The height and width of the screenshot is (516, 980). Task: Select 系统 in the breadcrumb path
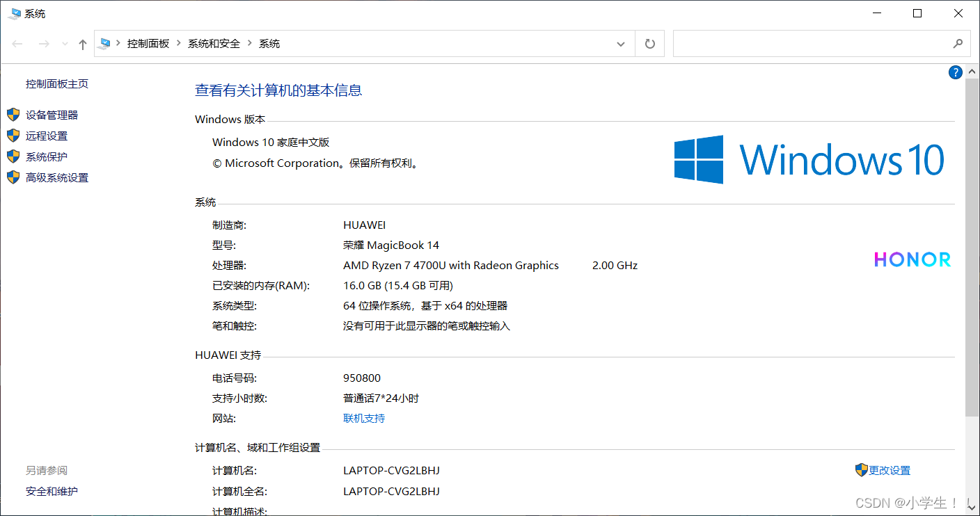pos(269,43)
